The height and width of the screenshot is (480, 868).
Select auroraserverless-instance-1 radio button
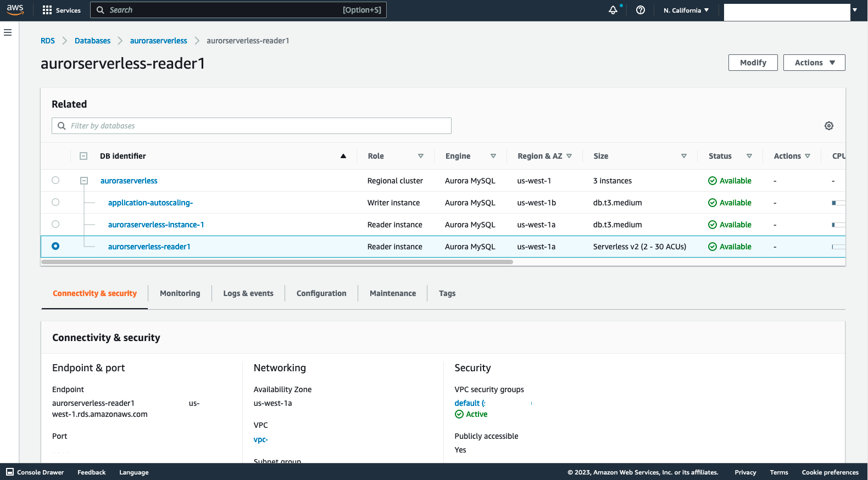[x=55, y=224]
